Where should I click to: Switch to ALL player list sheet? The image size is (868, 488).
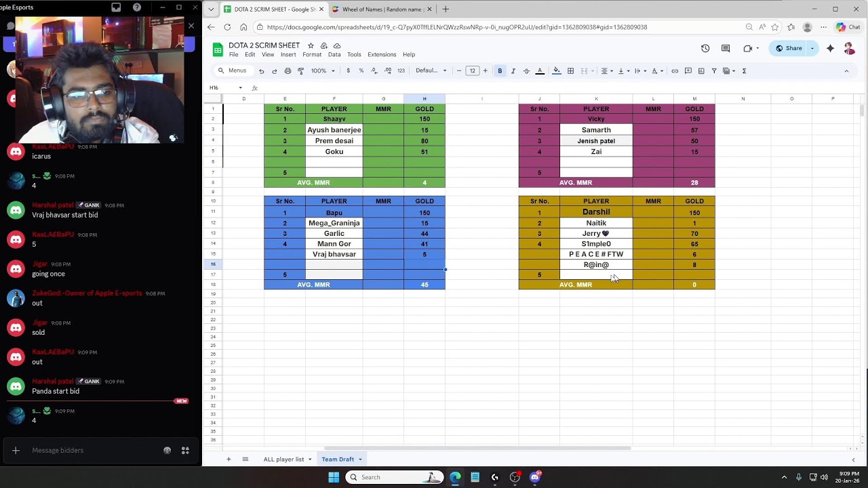click(x=288, y=460)
